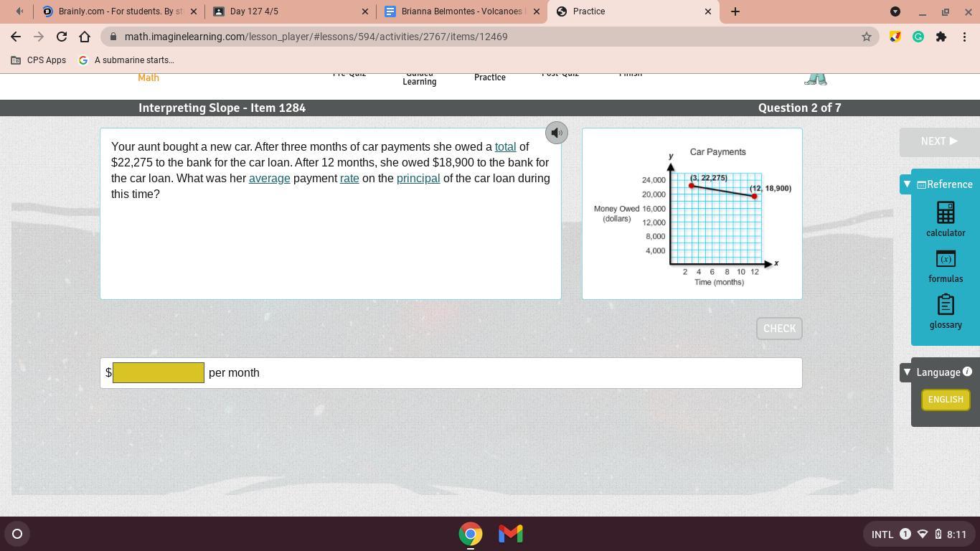980x551 pixels.
Task: Open the glossary link for 'rate'
Action: pos(349,178)
